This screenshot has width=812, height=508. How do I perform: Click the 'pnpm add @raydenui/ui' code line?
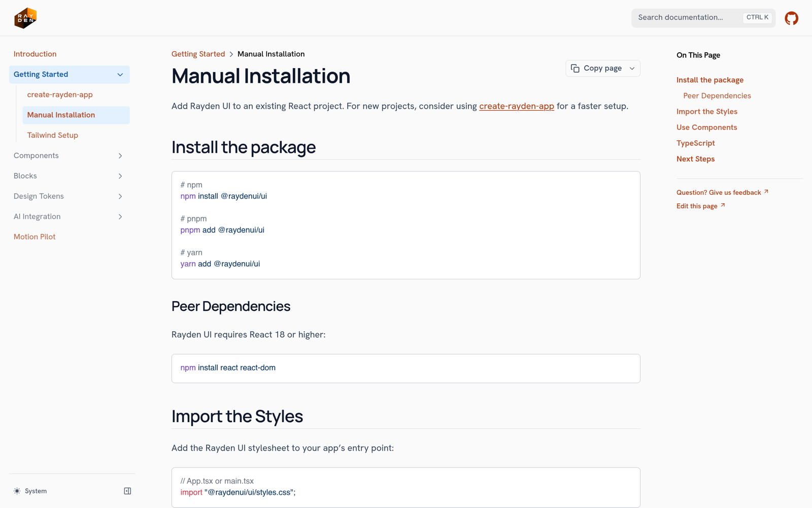pyautogui.click(x=222, y=230)
